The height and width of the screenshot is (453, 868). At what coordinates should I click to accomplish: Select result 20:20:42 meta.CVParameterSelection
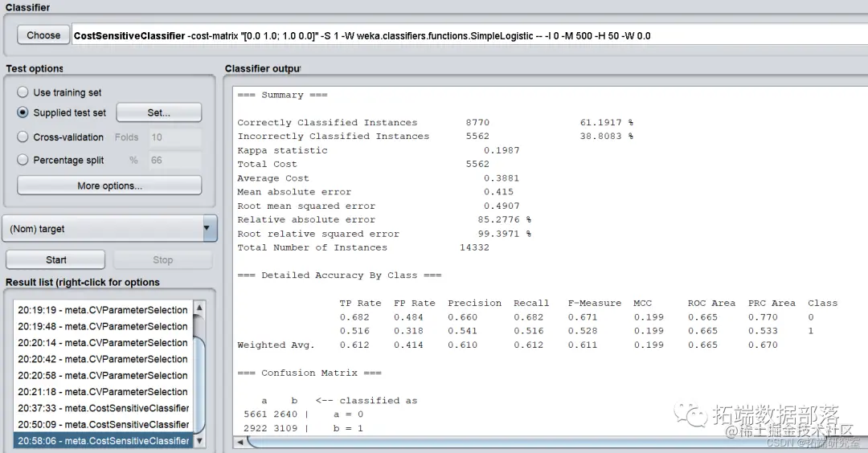click(103, 359)
